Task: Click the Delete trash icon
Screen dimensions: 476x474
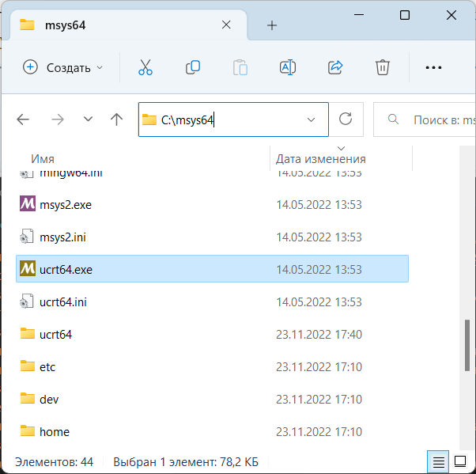Action: point(383,67)
